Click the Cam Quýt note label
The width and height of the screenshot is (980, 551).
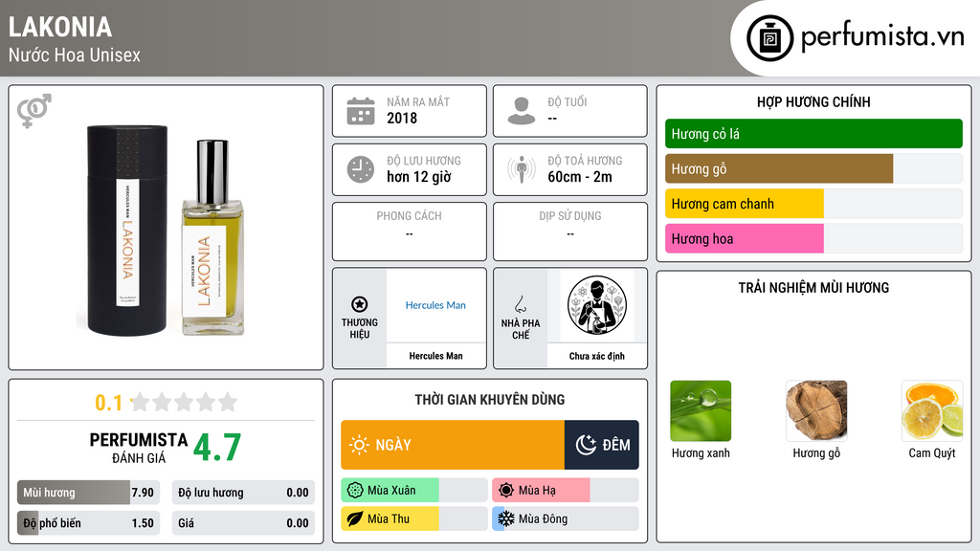click(932, 452)
